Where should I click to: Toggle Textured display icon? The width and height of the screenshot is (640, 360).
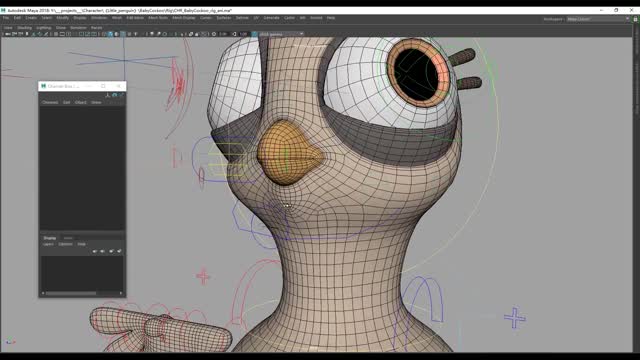click(129, 34)
